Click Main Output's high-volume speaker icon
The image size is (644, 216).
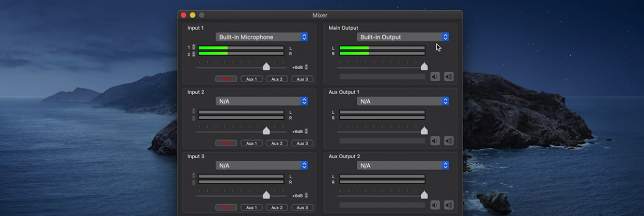(x=449, y=77)
